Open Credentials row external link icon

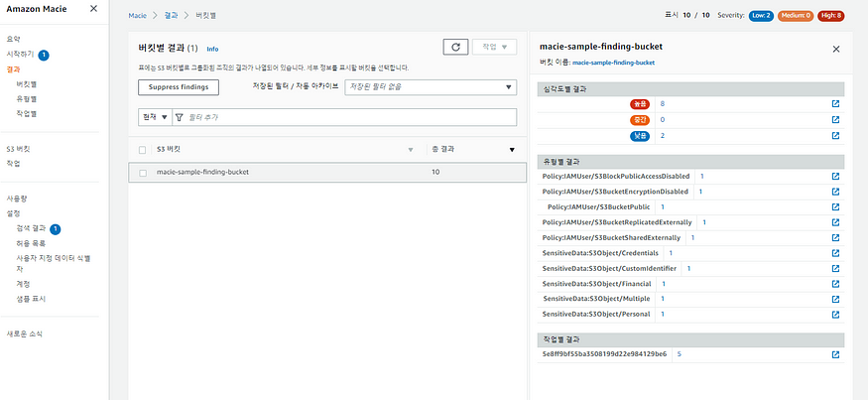tap(835, 253)
